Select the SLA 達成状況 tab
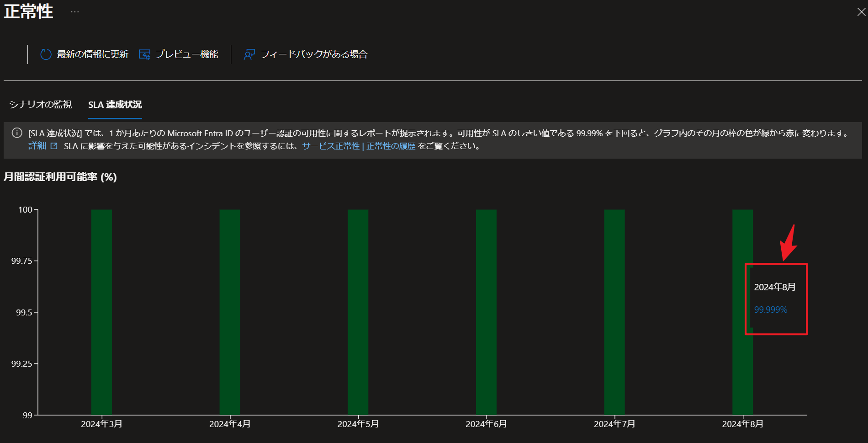 115,105
